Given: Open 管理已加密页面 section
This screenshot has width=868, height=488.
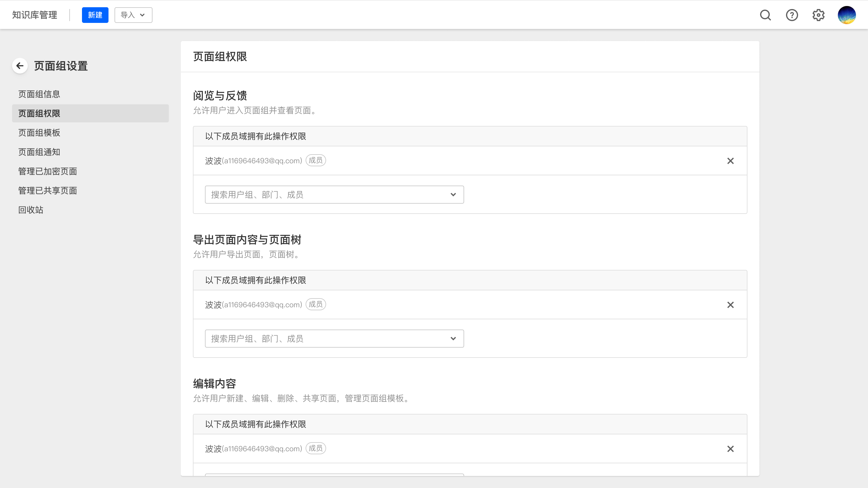Looking at the screenshot, I should [48, 171].
